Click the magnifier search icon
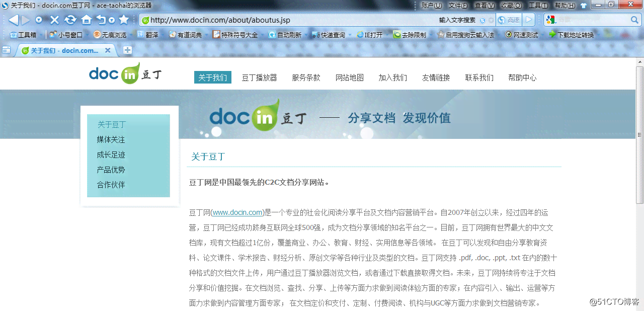The height and width of the screenshot is (311, 644). pyautogui.click(x=635, y=20)
